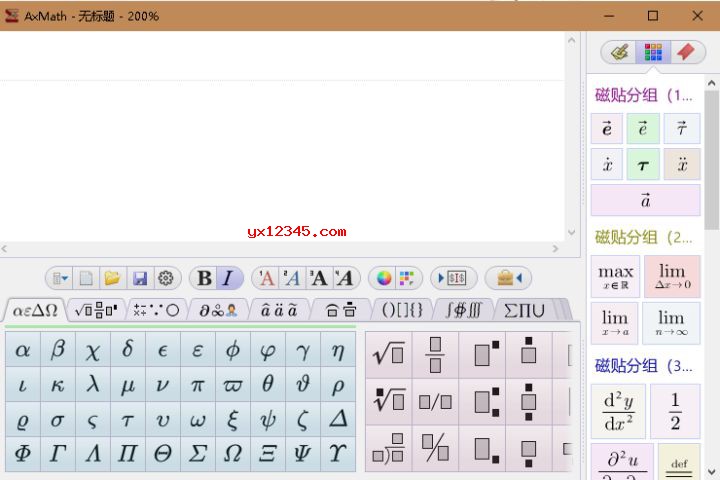This screenshot has width=720, height=480.
Task: Click the colored squares palette icon
Action: click(407, 278)
